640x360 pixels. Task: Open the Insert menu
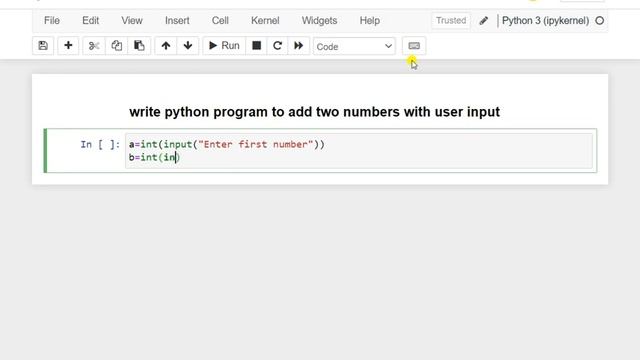tap(177, 20)
